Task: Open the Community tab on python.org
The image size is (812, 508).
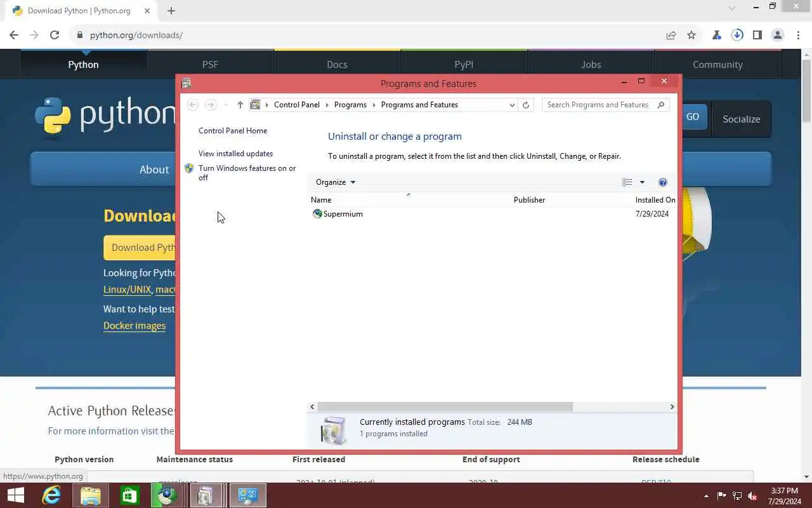Action: click(717, 64)
